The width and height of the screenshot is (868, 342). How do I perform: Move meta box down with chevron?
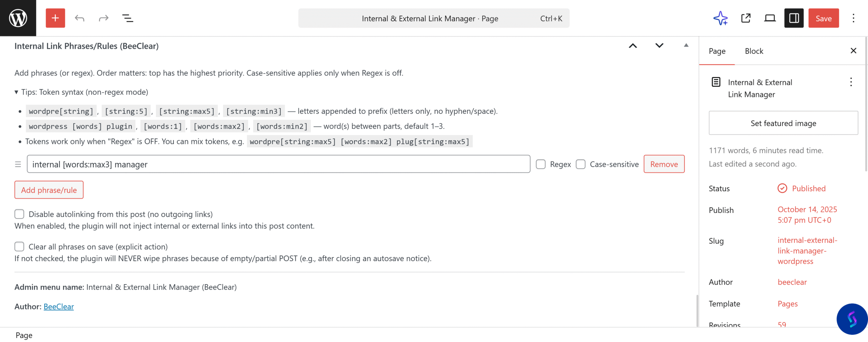click(x=659, y=46)
